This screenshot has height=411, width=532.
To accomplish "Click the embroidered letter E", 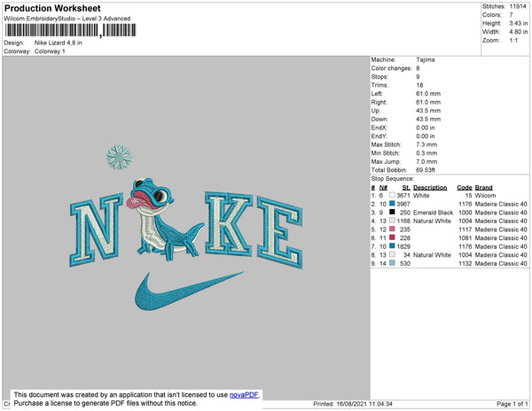I will click(280, 232).
